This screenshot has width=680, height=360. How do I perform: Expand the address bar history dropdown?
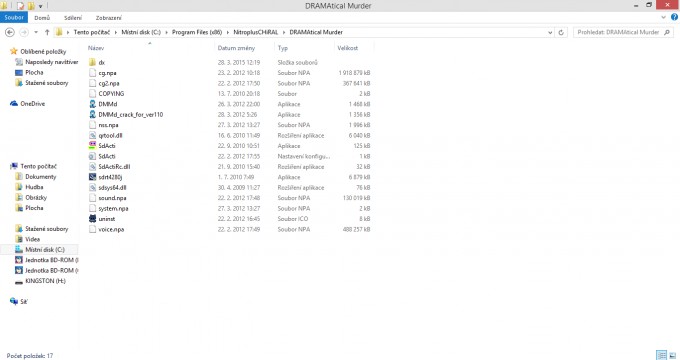550,32
